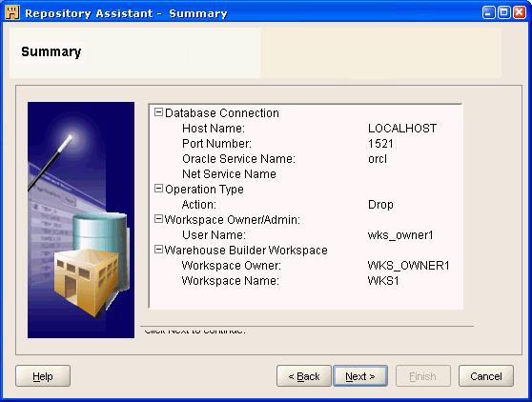Go to previous step with Back
The height and width of the screenshot is (402, 532).
point(304,376)
